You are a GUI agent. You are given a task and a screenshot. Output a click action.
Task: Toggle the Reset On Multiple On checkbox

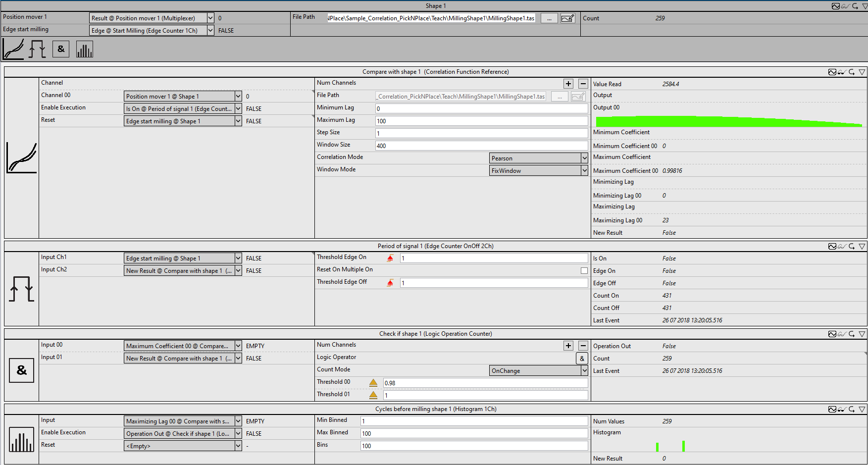pyautogui.click(x=584, y=270)
